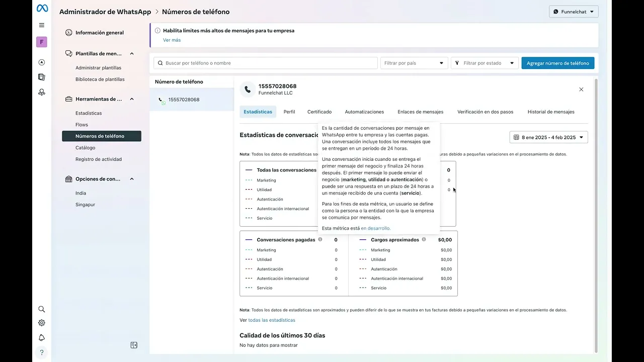Open India option in sidebar
This screenshot has height=362, width=644.
pyautogui.click(x=80, y=193)
